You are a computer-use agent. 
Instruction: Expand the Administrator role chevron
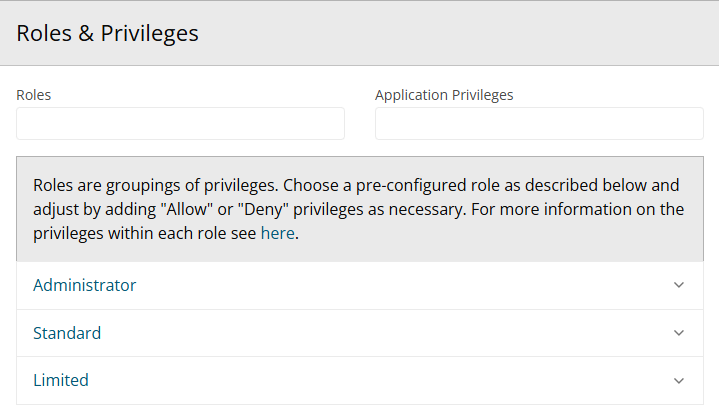(x=679, y=285)
